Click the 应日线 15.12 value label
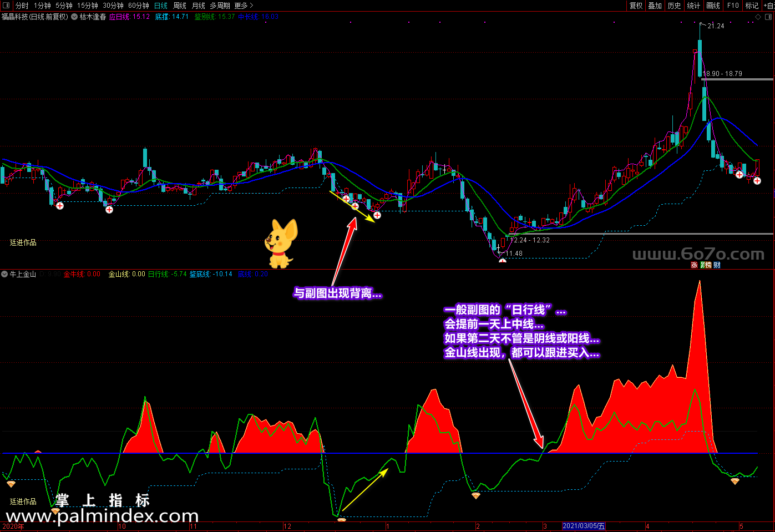Viewport: 775px width, 532px height. (129, 17)
